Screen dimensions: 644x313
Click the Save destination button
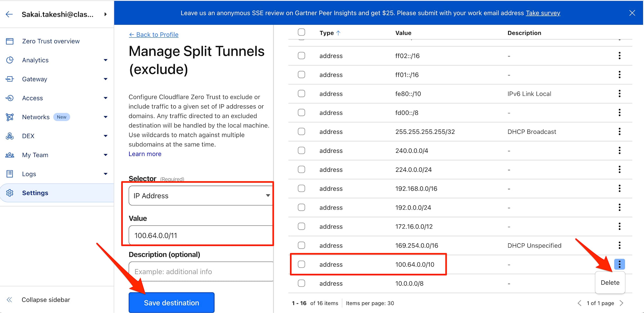[172, 303]
